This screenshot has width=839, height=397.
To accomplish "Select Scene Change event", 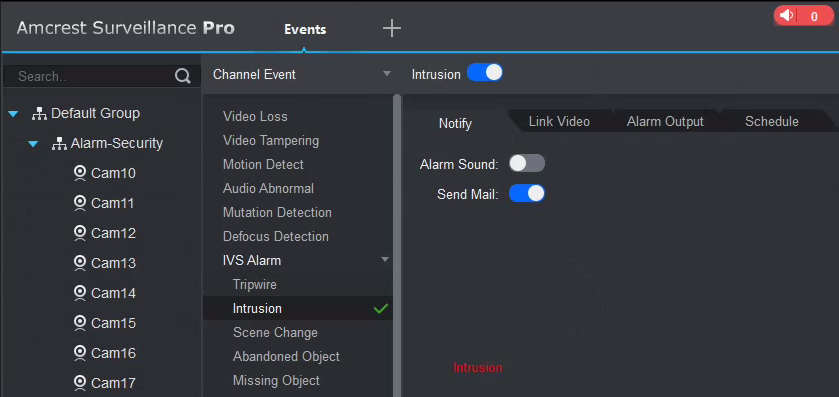I will [x=275, y=333].
